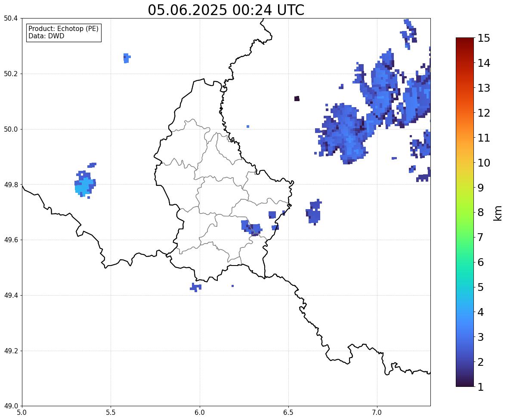
Task: Click the dark red top of the colorbar
Action: (x=465, y=42)
